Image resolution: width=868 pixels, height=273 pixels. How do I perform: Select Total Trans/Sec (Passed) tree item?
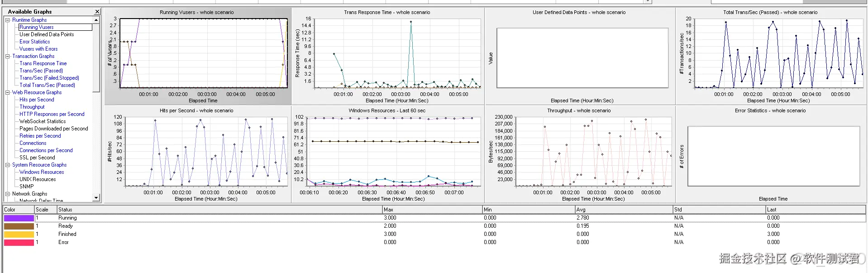[47, 85]
